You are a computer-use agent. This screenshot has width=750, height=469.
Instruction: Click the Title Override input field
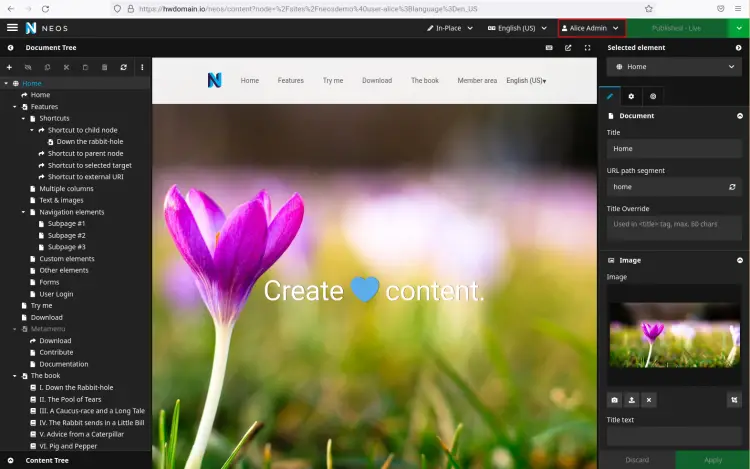click(674, 228)
